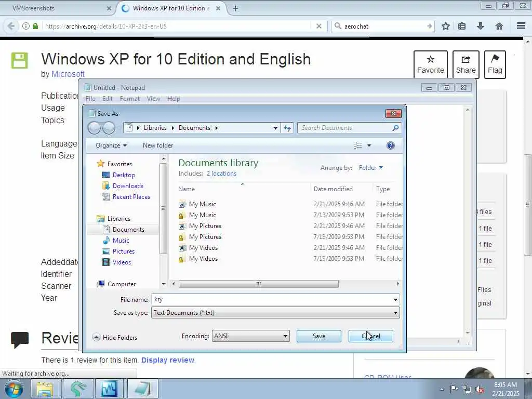Open Windows Explorer from the taskbar
The height and width of the screenshot is (399, 532).
45,389
